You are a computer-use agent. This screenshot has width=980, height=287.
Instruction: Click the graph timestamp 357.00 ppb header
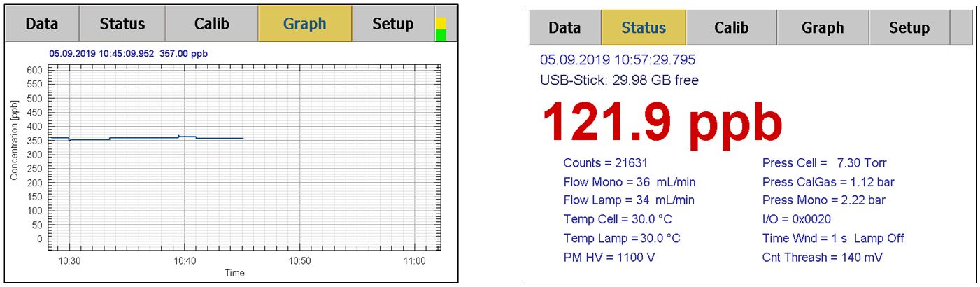[x=128, y=53]
